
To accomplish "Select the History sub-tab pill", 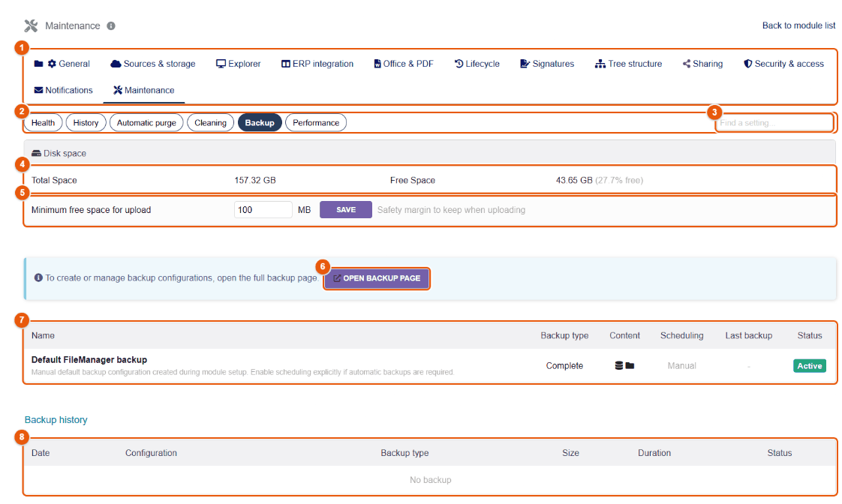I will 86,123.
